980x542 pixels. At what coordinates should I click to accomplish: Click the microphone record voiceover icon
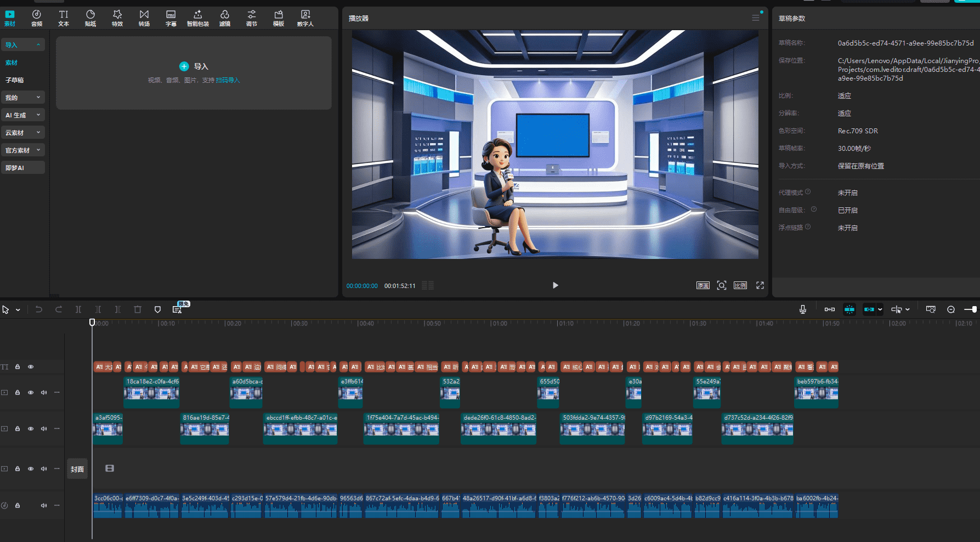click(802, 309)
